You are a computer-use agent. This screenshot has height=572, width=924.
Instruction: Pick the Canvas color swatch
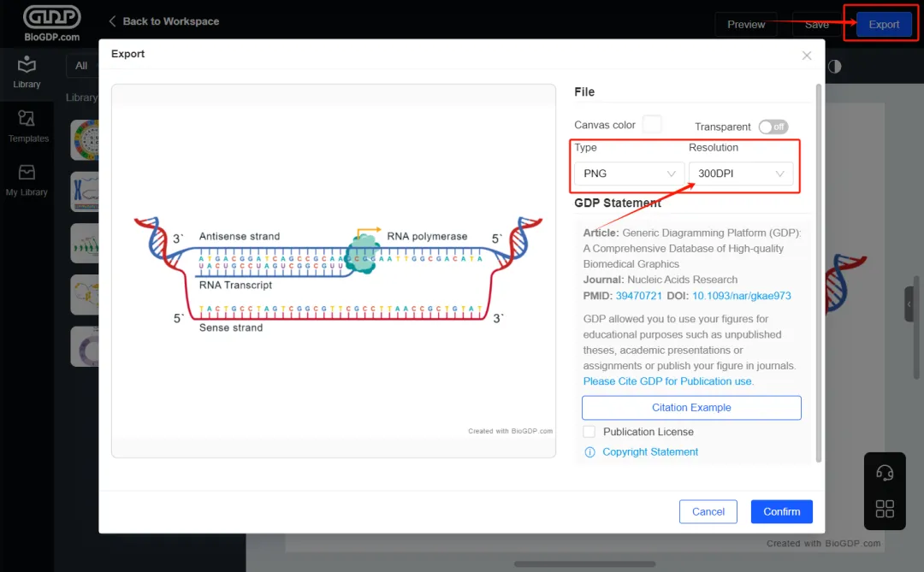(x=652, y=124)
